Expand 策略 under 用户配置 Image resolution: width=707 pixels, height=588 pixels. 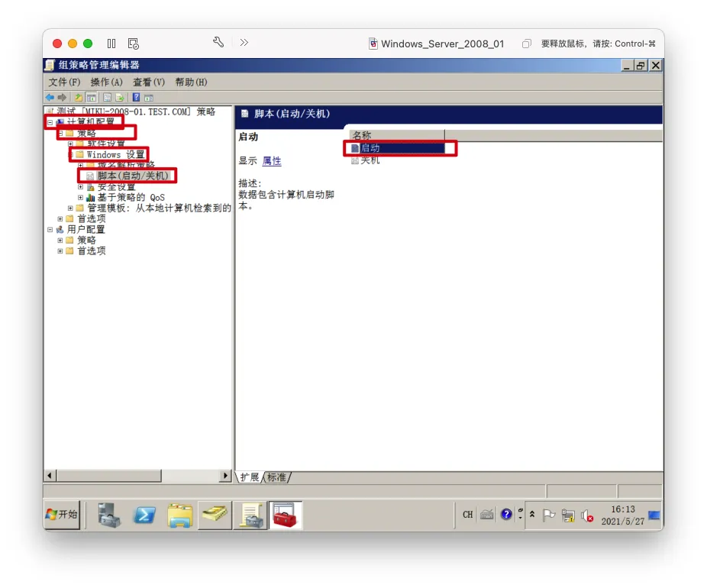click(x=60, y=241)
